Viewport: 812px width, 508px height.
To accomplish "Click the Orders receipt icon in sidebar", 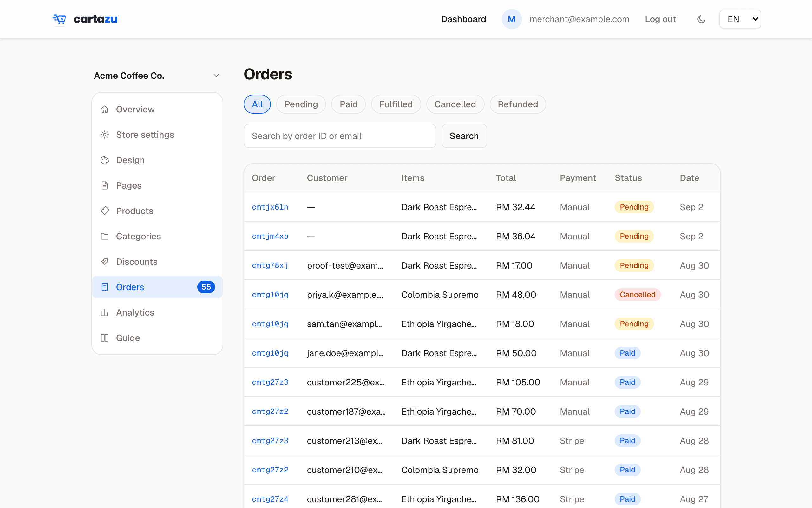I will [x=105, y=287].
